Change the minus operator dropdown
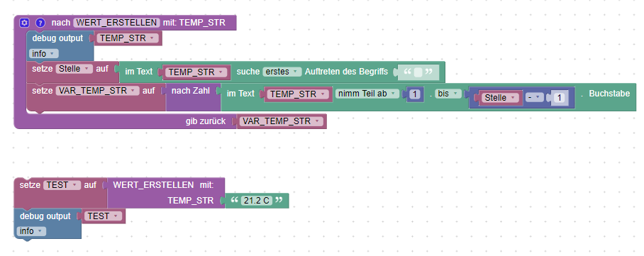This screenshot has width=644, height=256. pos(534,98)
